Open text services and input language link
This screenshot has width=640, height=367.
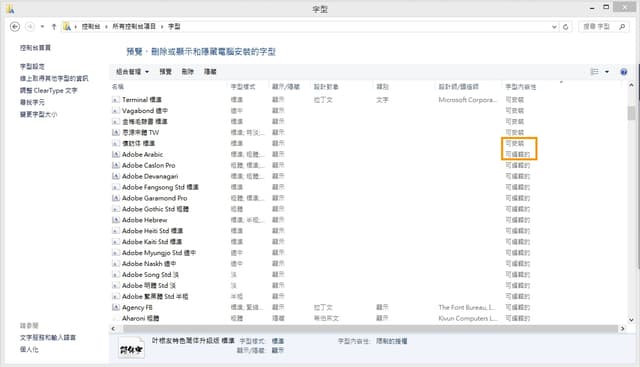click(48, 338)
